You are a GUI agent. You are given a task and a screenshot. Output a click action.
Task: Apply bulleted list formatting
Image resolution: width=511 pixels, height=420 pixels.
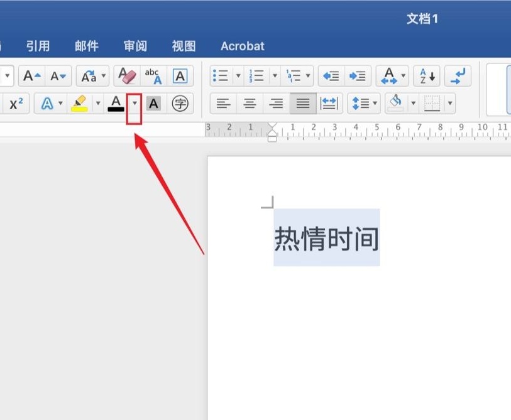221,76
